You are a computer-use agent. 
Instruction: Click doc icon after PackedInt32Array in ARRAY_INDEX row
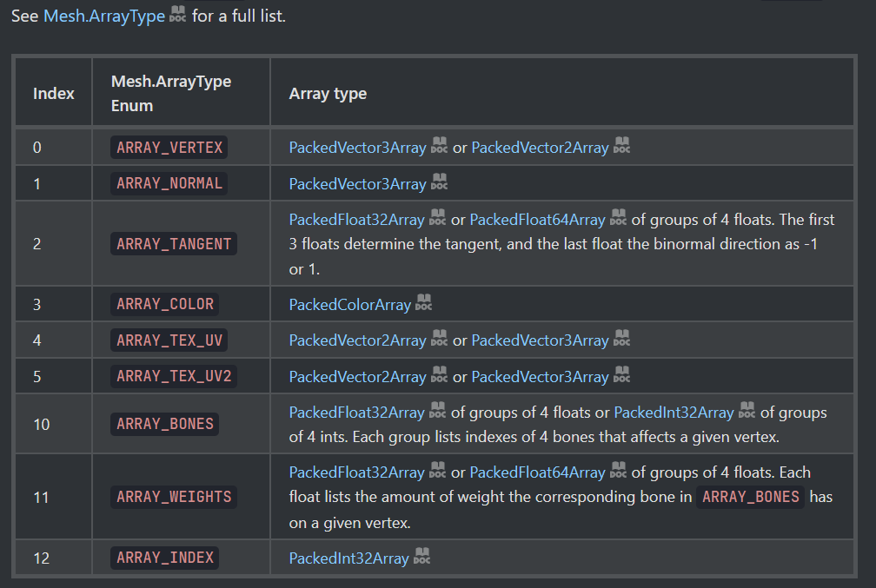(421, 558)
